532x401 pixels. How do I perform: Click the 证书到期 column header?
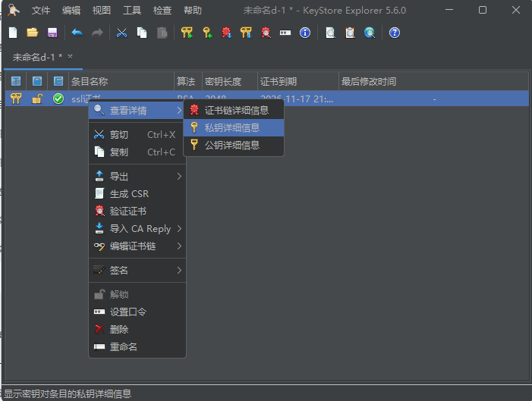[297, 82]
